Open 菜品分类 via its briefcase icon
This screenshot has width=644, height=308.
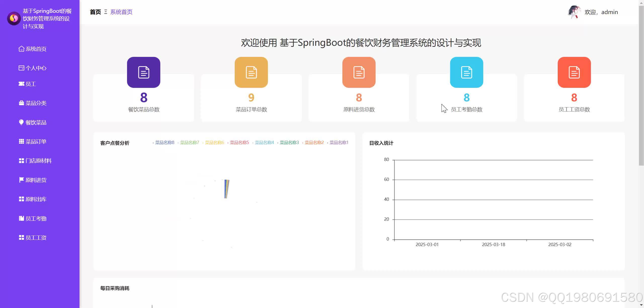pyautogui.click(x=21, y=103)
